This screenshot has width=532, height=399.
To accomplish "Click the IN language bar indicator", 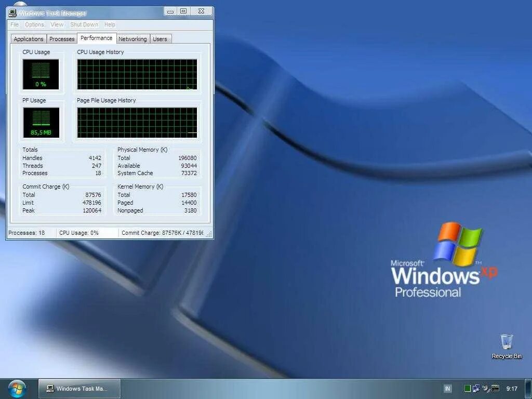I will click(447, 389).
